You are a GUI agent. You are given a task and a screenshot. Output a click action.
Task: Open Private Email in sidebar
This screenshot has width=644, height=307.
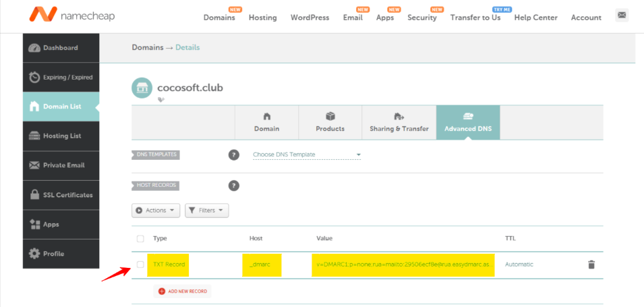pyautogui.click(x=61, y=165)
